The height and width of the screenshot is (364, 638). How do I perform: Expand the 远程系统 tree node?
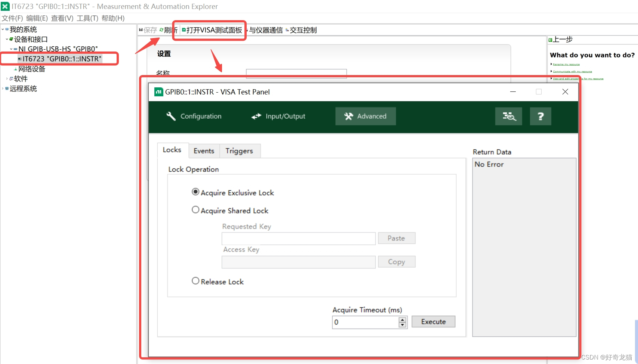(3, 88)
